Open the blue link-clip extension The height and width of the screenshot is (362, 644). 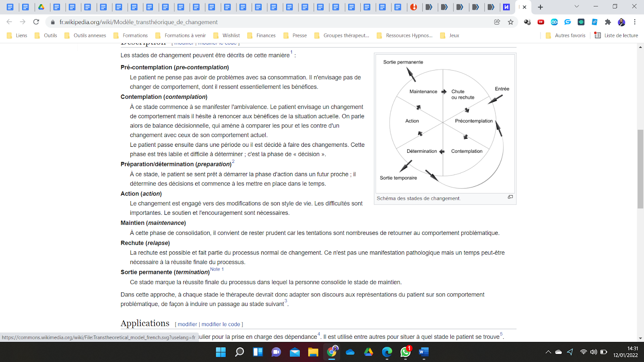[x=594, y=22]
